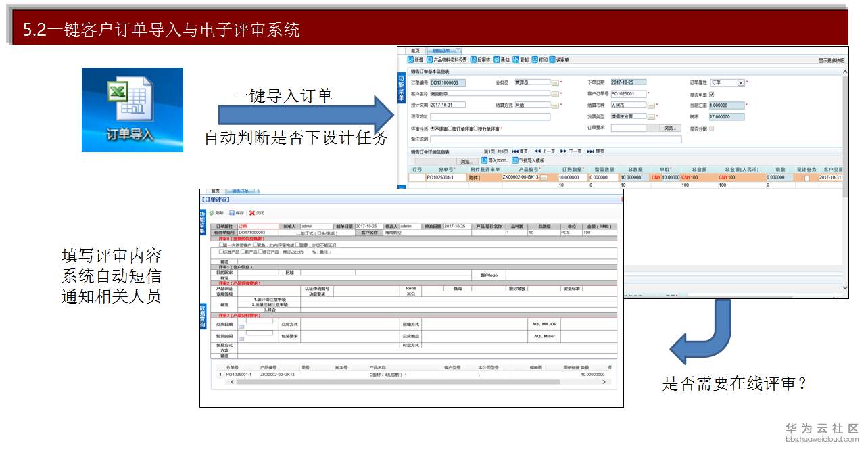868x449 pixels.
Task: Open the 验货时间 calendar icon
Action: click(x=241, y=339)
